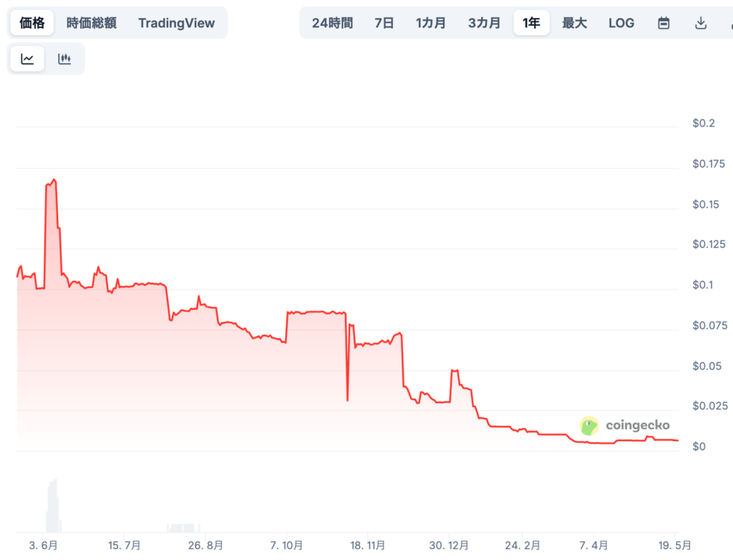Click the 18. 11月 date label
This screenshot has height=560, width=733.
point(367,545)
